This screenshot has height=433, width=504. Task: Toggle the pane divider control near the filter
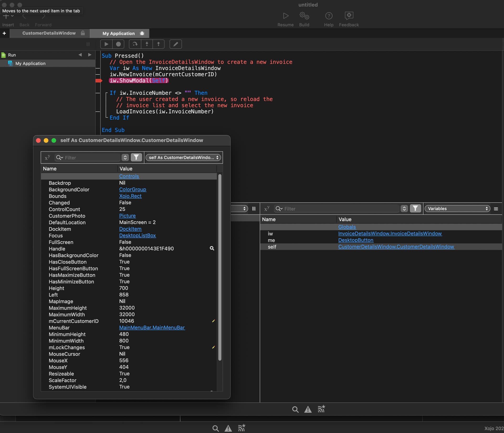pyautogui.click(x=254, y=209)
